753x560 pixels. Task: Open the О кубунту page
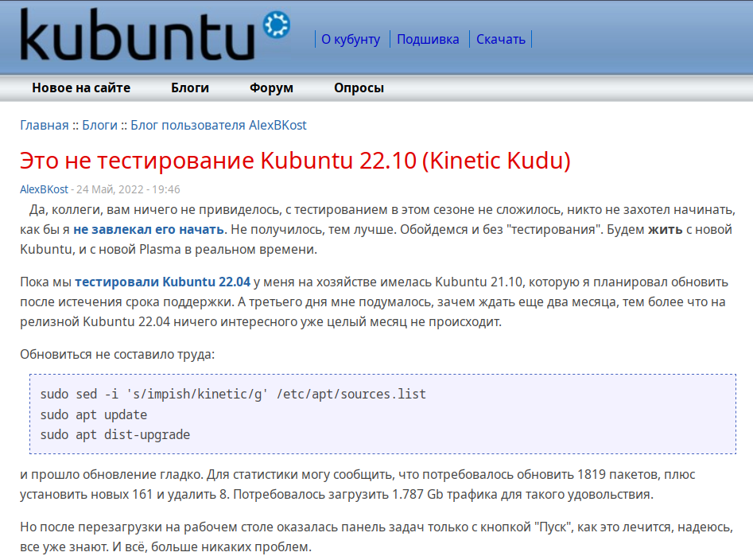[x=350, y=38]
